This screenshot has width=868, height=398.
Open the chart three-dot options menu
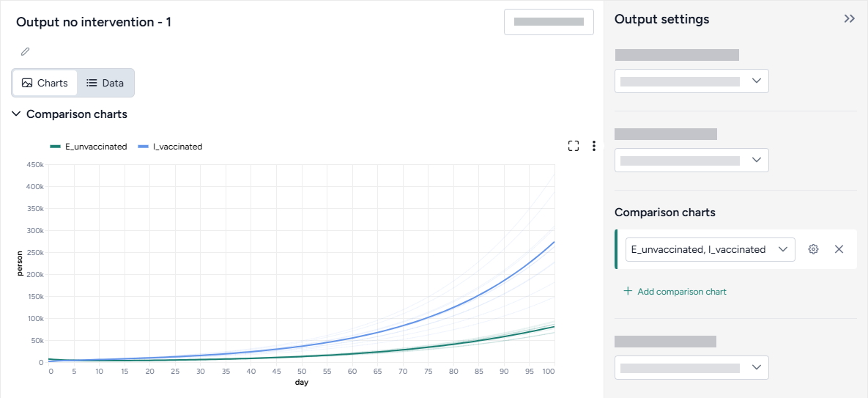tap(594, 146)
